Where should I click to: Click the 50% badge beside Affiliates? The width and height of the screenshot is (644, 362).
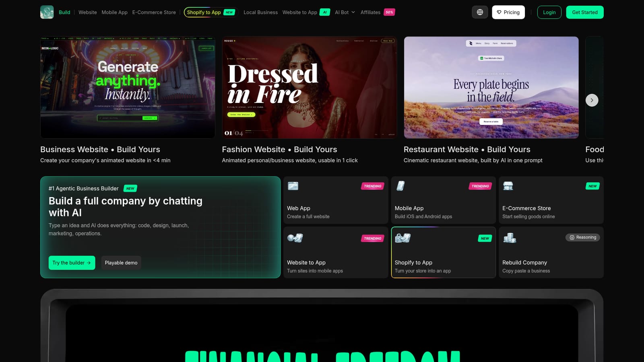point(389,12)
